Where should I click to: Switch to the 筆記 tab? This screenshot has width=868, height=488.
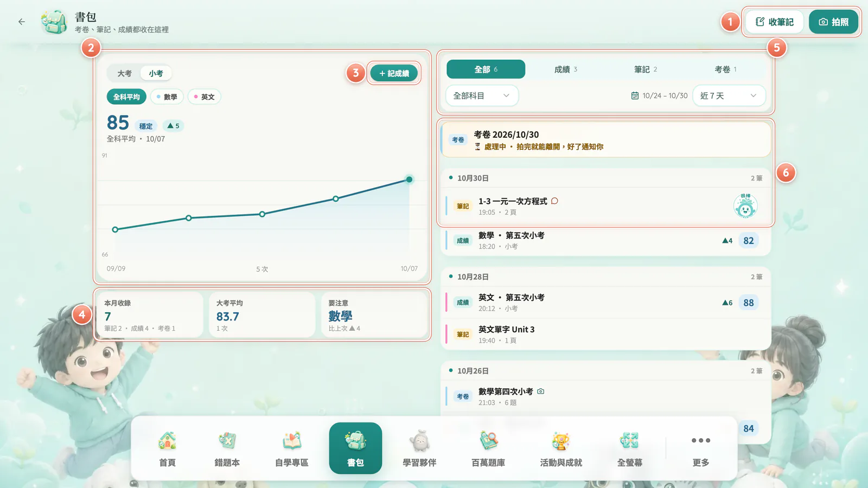(646, 69)
